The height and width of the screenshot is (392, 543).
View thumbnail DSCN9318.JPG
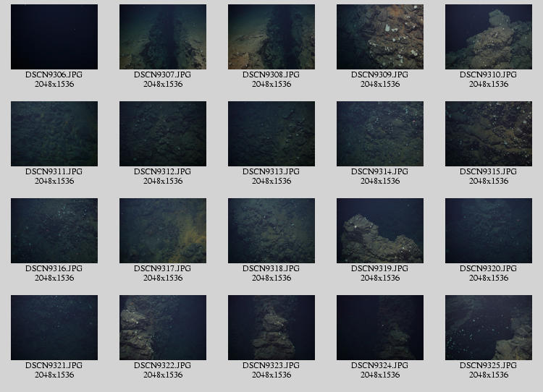click(271, 231)
